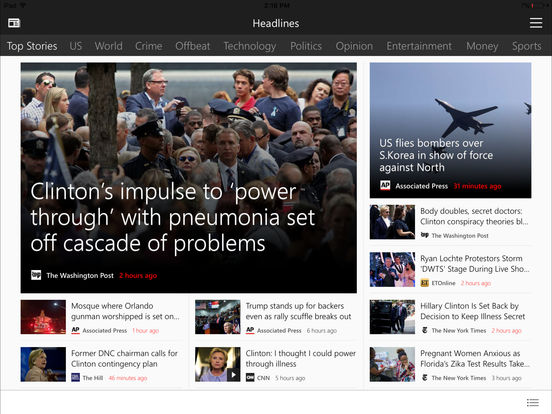552x414 pixels.
Task: Open Trump stands up for backers story
Action: 298,311
